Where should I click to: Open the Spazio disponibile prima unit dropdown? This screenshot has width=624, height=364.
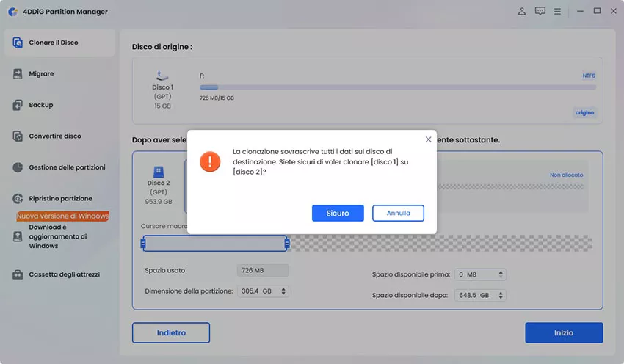point(501,274)
